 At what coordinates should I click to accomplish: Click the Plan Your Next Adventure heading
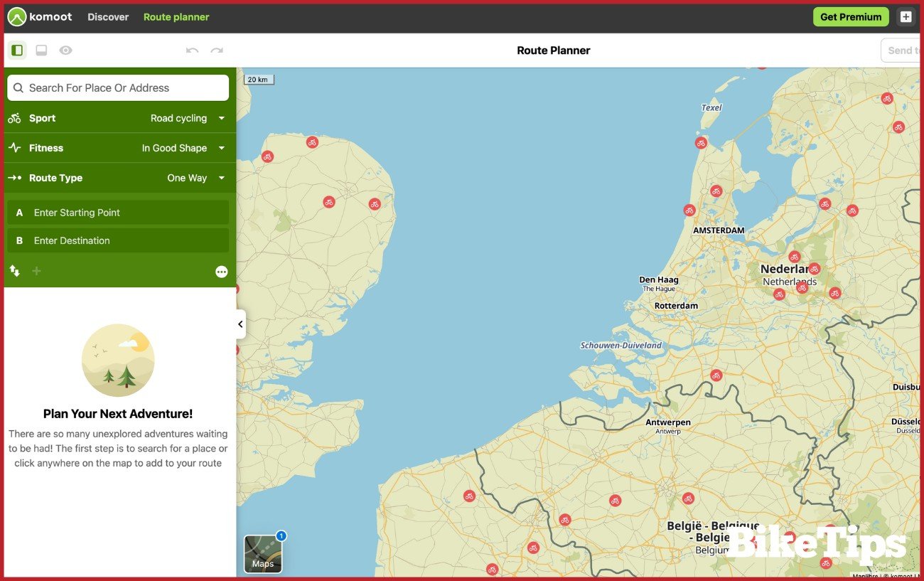pyautogui.click(x=118, y=414)
